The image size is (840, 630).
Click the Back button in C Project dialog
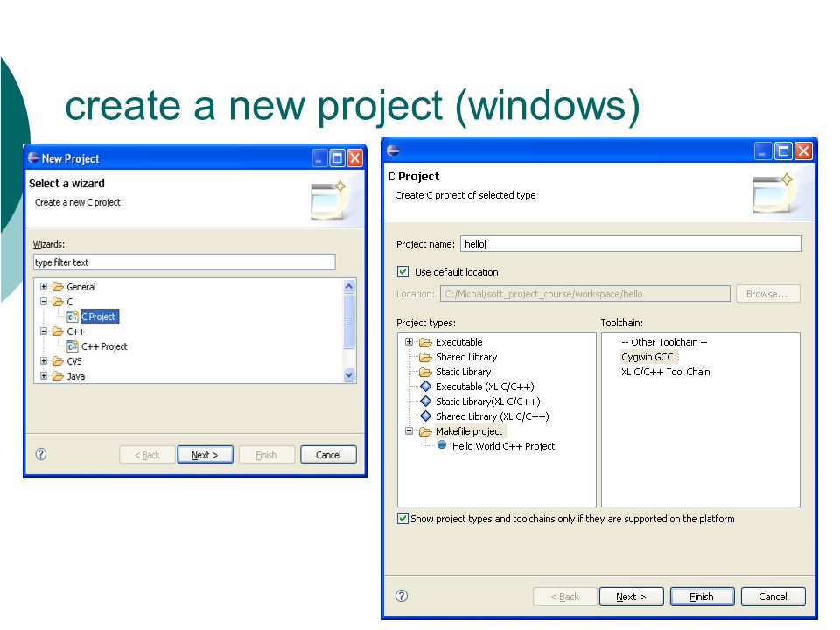click(x=565, y=596)
